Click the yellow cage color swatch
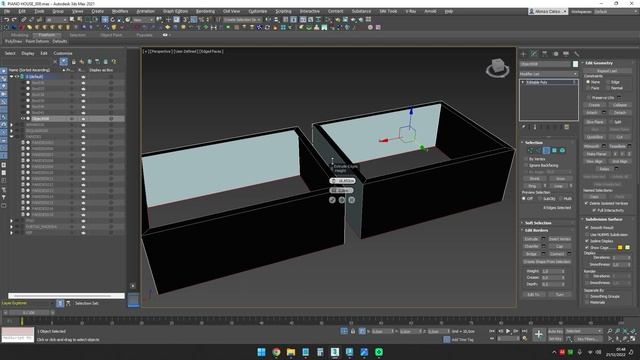Viewport: 640px width, 360px height. pyautogui.click(x=620, y=247)
